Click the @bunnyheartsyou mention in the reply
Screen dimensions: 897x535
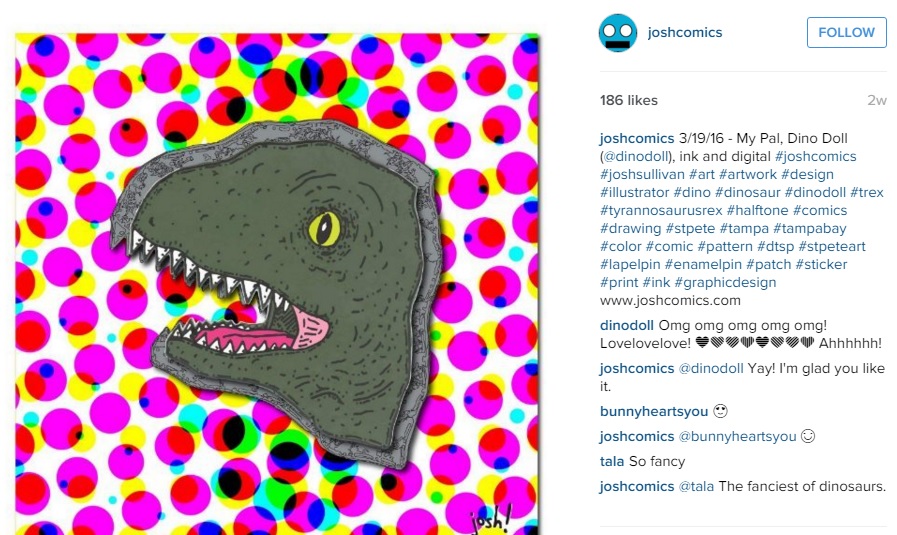click(737, 437)
